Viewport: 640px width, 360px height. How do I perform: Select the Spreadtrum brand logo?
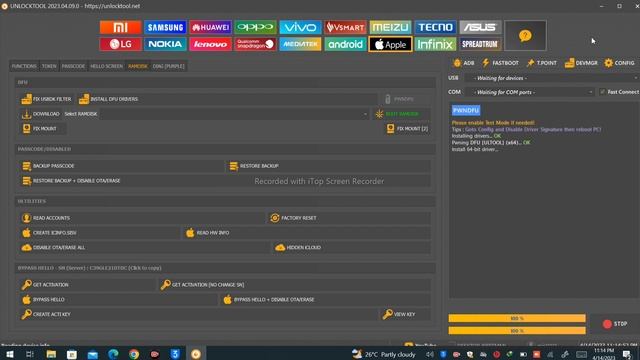pos(480,44)
